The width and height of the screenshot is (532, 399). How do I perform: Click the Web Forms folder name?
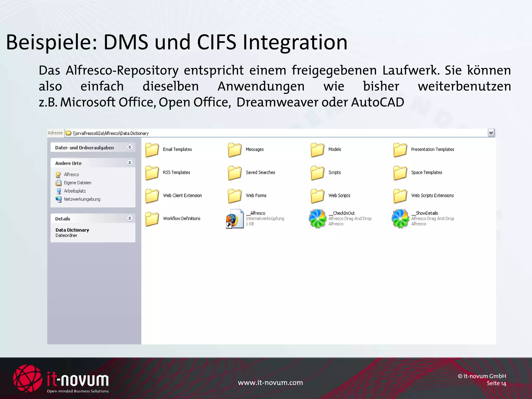pos(256,196)
